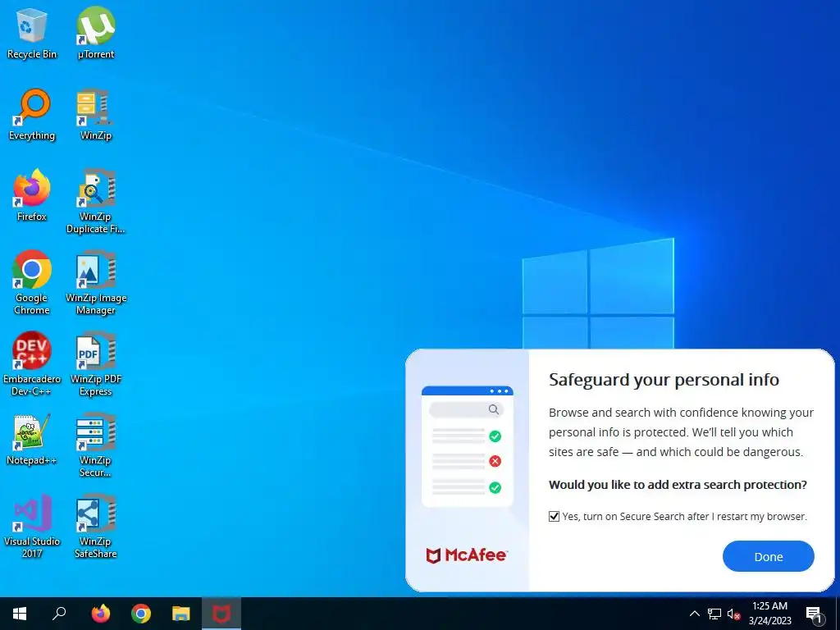Select the Notepad++ desktop shortcut
The height and width of the screenshot is (630, 840).
pos(32,440)
